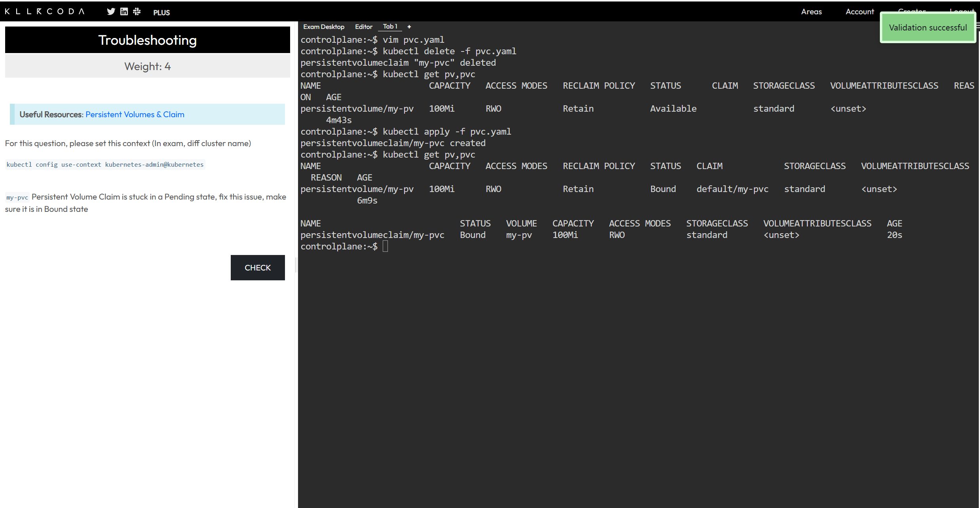Open the Account menu

click(x=859, y=11)
